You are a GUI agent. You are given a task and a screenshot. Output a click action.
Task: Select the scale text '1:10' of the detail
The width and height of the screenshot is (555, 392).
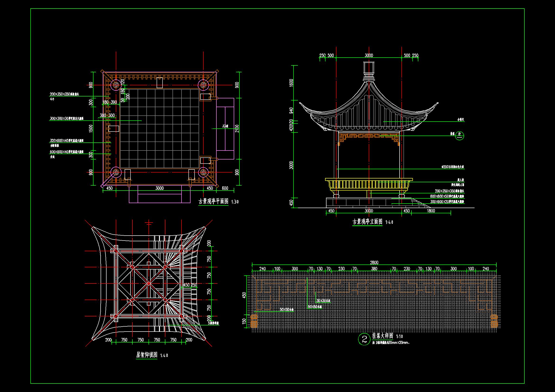(x=399, y=336)
